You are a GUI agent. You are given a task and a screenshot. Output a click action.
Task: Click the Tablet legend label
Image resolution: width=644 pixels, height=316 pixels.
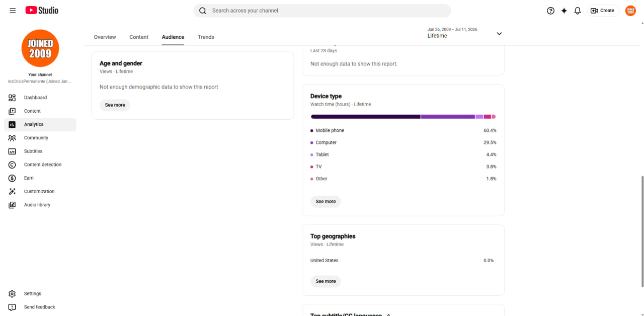point(323,155)
